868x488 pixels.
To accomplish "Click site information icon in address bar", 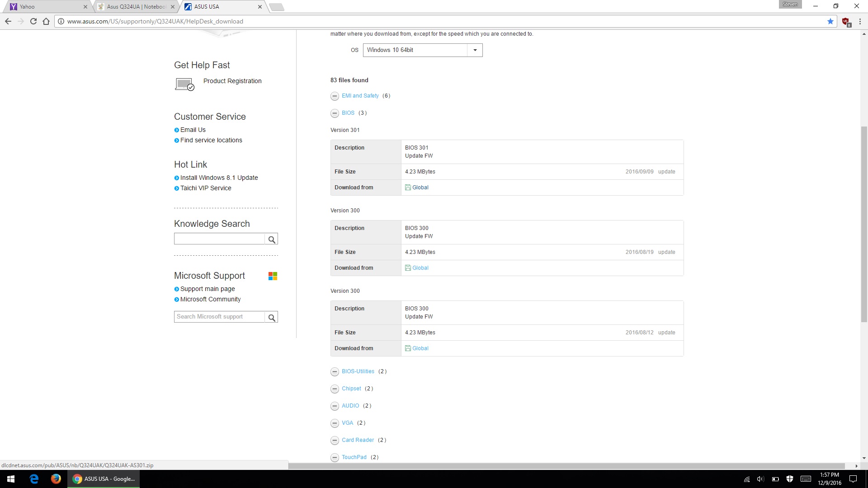I will 61,21.
